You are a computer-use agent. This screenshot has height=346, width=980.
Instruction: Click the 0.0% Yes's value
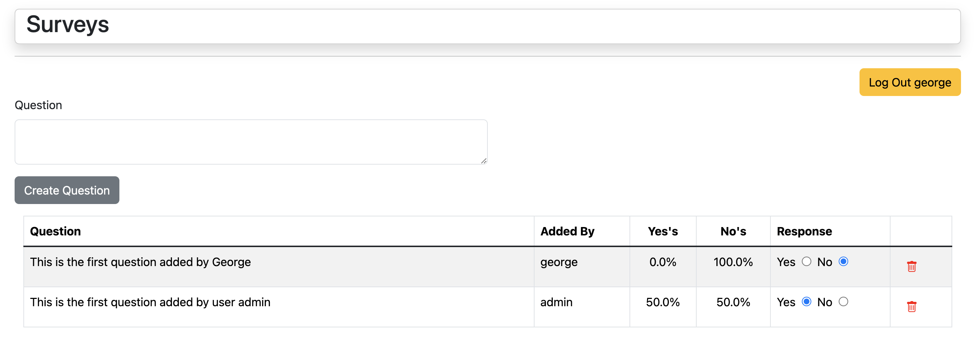pyautogui.click(x=662, y=262)
